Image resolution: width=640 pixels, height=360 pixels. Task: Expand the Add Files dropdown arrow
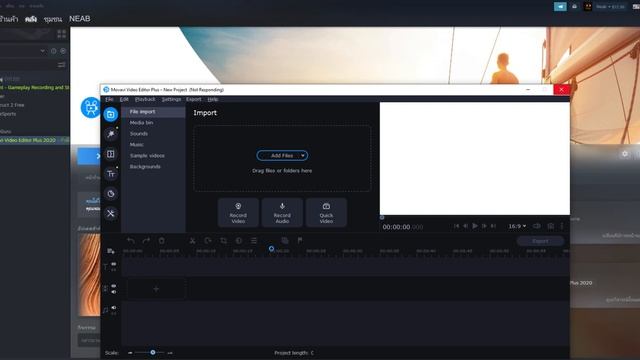click(303, 156)
